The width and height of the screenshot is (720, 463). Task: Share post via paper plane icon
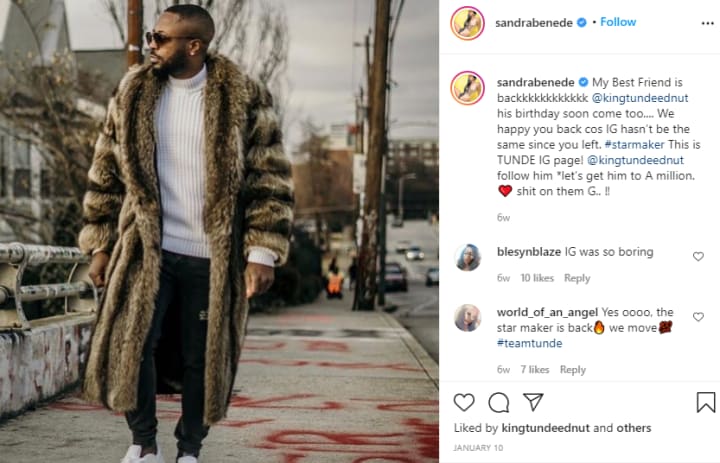click(x=533, y=402)
